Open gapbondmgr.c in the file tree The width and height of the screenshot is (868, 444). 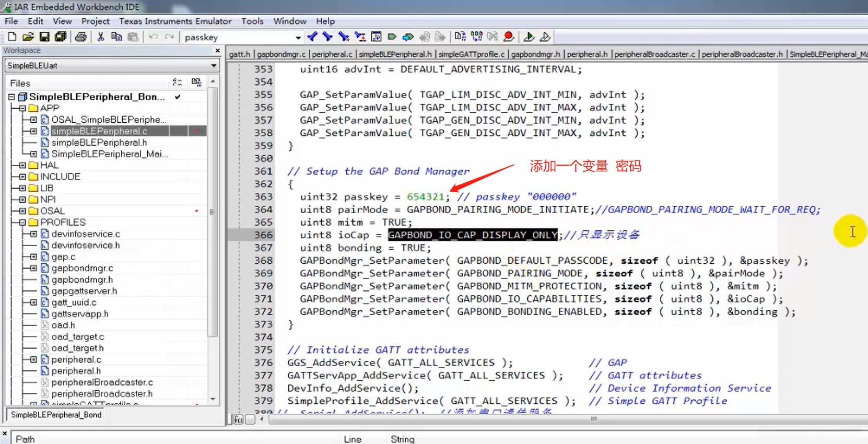[82, 268]
